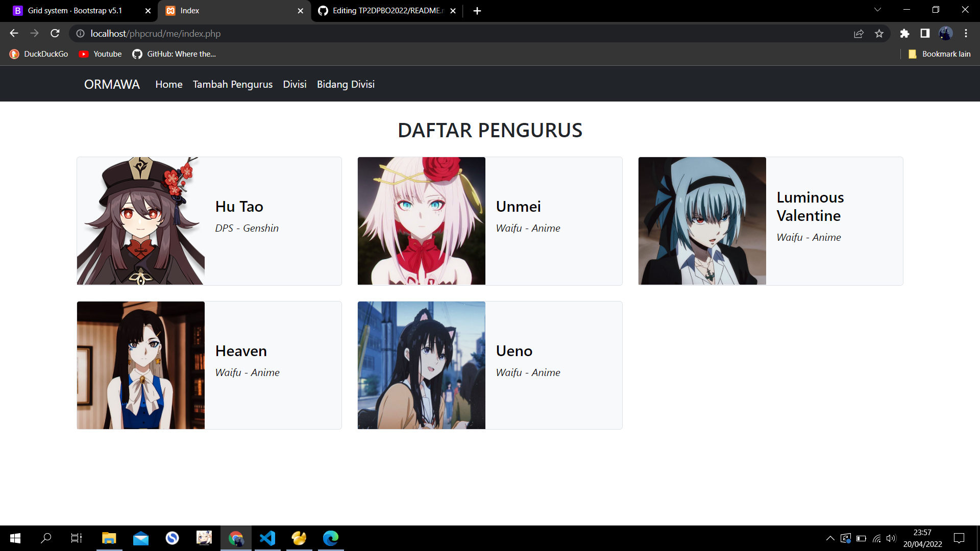980x551 pixels.
Task: Open the GitHub bookmark on bookmarks bar
Action: point(174,54)
